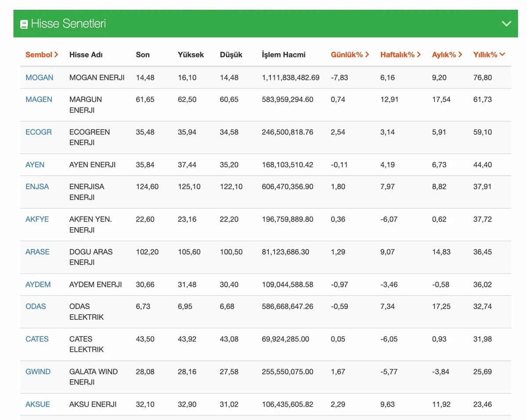Select the AKSU ENERJI name cell
The height and width of the screenshot is (420, 527).
coord(93,404)
